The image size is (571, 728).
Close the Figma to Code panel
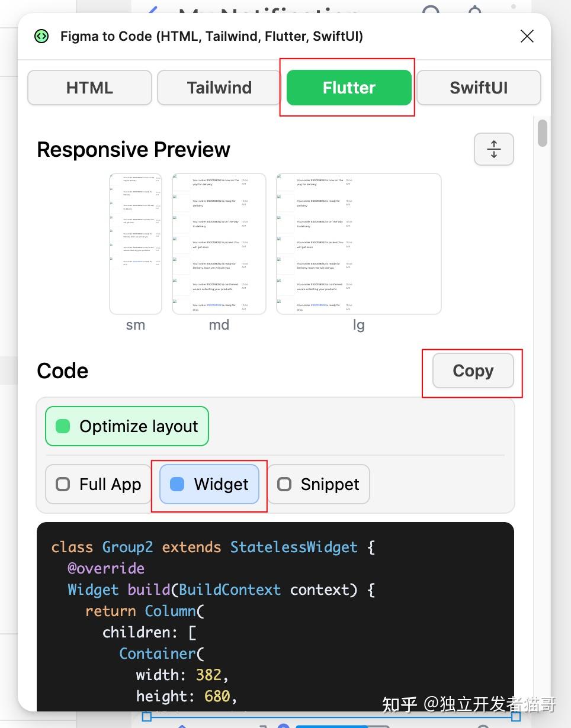click(x=527, y=36)
